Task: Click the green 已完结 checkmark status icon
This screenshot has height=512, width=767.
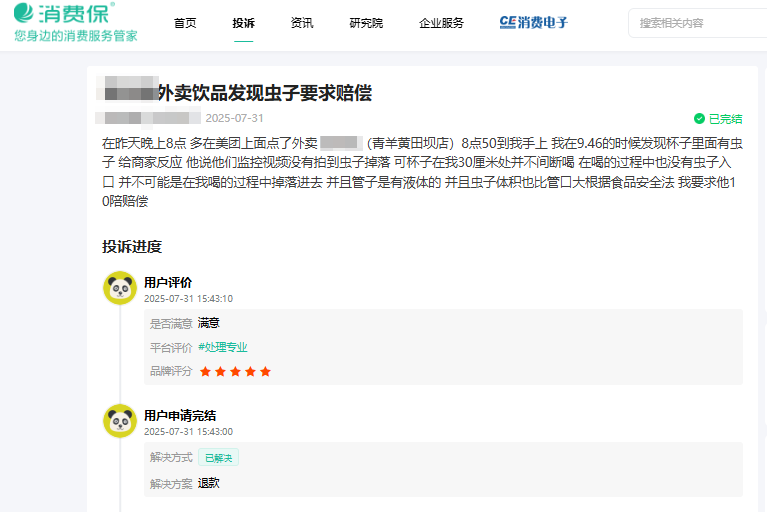Action: (700, 118)
